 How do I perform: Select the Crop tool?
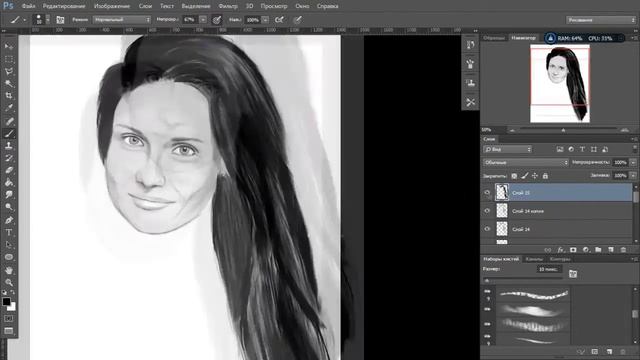coord(9,96)
